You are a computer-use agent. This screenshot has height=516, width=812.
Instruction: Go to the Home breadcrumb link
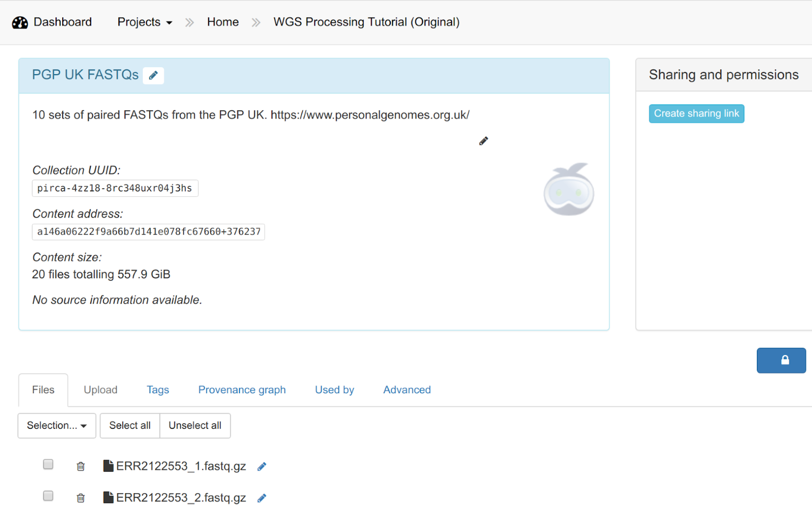pos(223,22)
